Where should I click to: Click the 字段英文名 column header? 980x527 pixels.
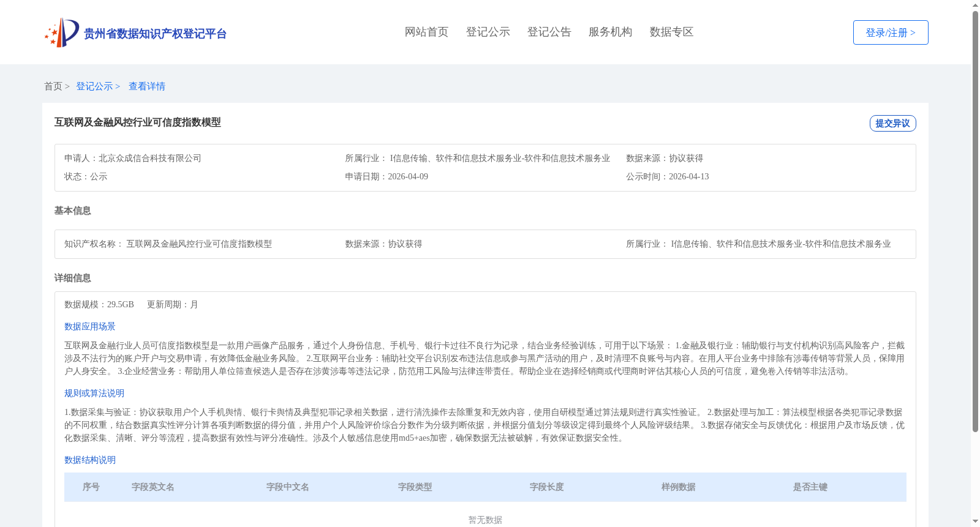click(x=153, y=487)
